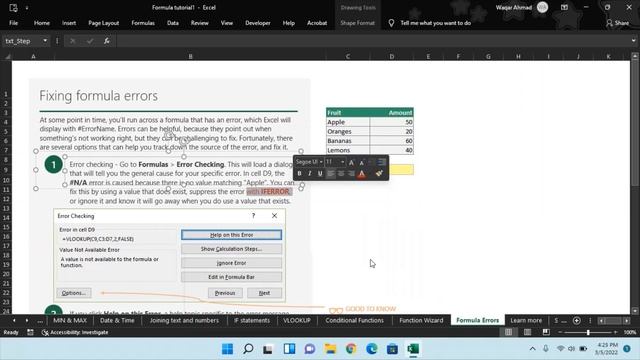Open the File menu
Image resolution: width=640 pixels, height=360 pixels.
[13, 23]
